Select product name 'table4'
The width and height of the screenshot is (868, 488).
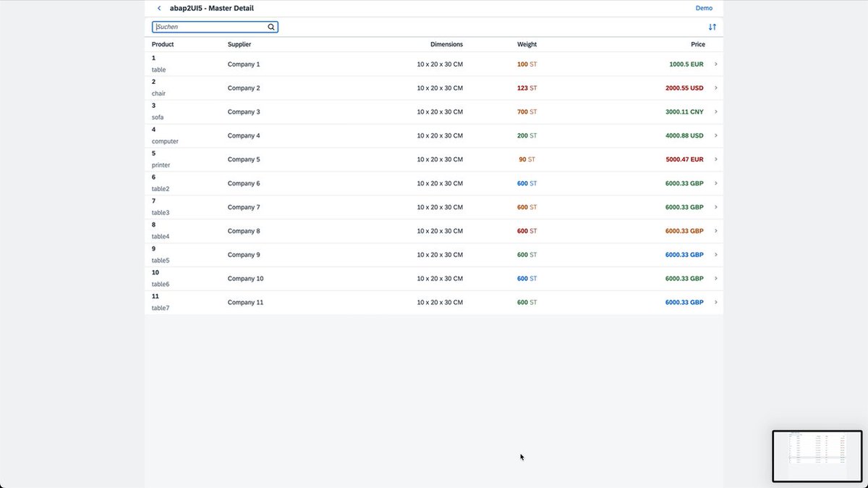click(x=161, y=237)
